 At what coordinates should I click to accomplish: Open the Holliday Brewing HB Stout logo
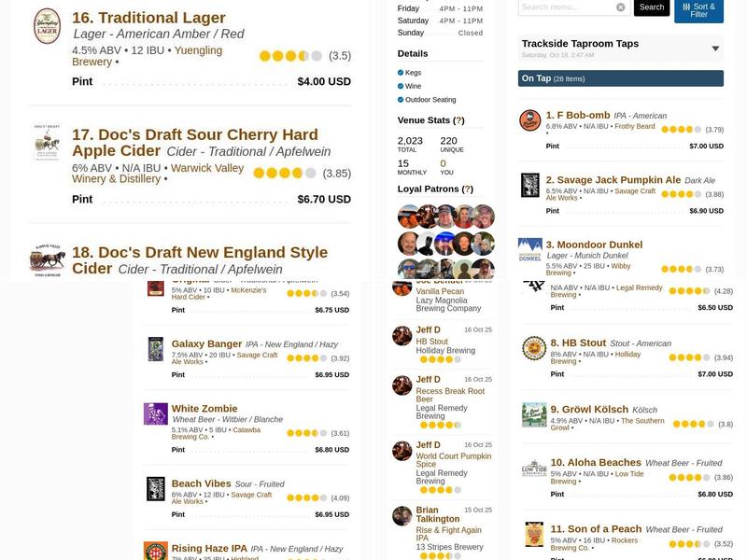pos(534,348)
